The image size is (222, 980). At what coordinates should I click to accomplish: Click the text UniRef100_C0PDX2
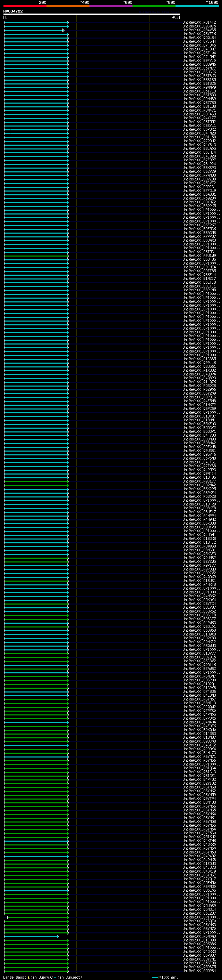coord(199,129)
